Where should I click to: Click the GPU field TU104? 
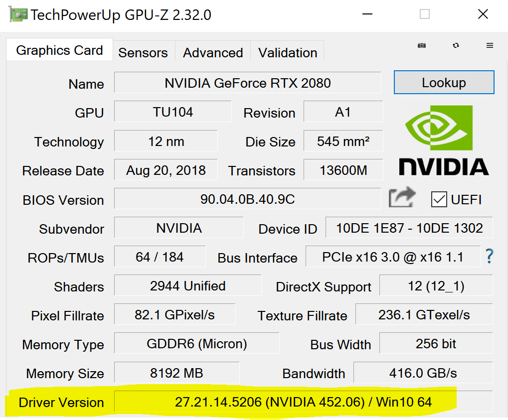coord(172,112)
